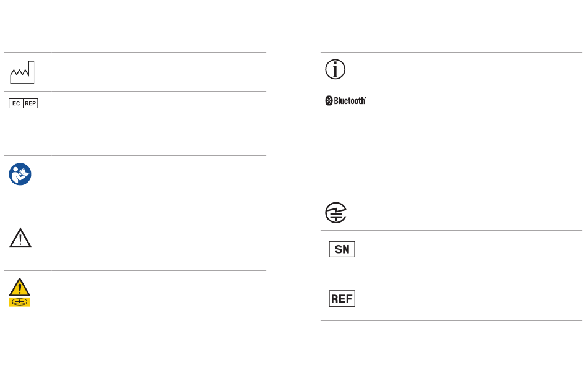The height and width of the screenshot is (391, 588).
Task: Click the empty cell beside the blue manual icon
Action: coord(158,188)
